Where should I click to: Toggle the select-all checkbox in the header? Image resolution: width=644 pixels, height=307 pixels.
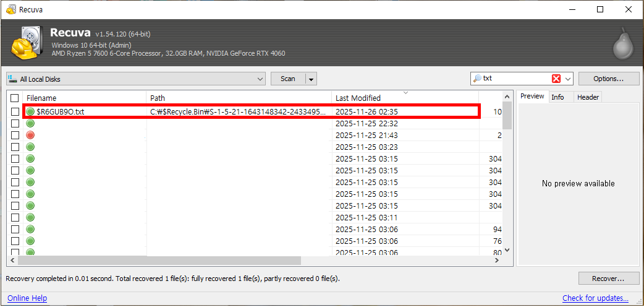point(15,98)
